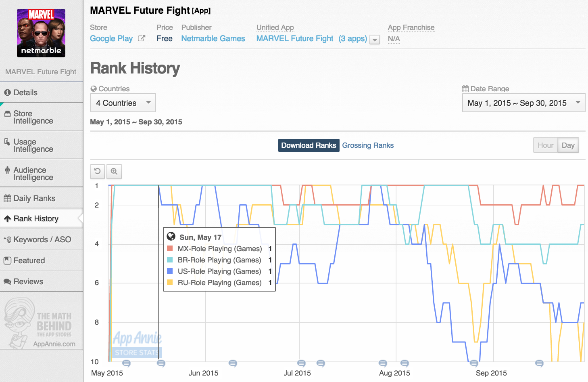The height and width of the screenshot is (382, 588).
Task: Click the Reviews speech bubbles icon
Action: (7, 281)
